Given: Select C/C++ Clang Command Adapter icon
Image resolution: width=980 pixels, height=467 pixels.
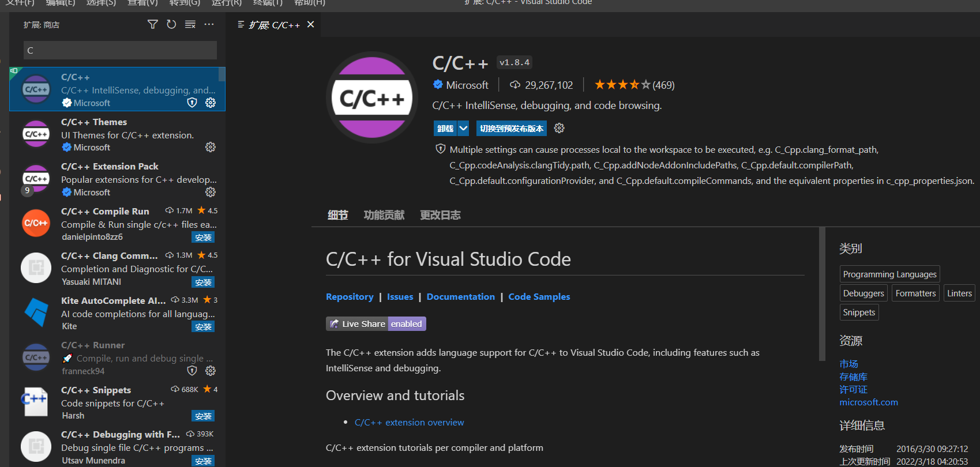Looking at the screenshot, I should 36,268.
